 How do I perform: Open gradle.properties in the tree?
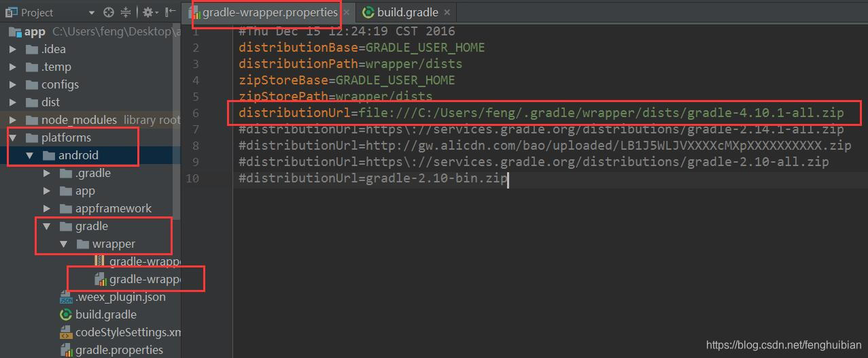coord(91,350)
